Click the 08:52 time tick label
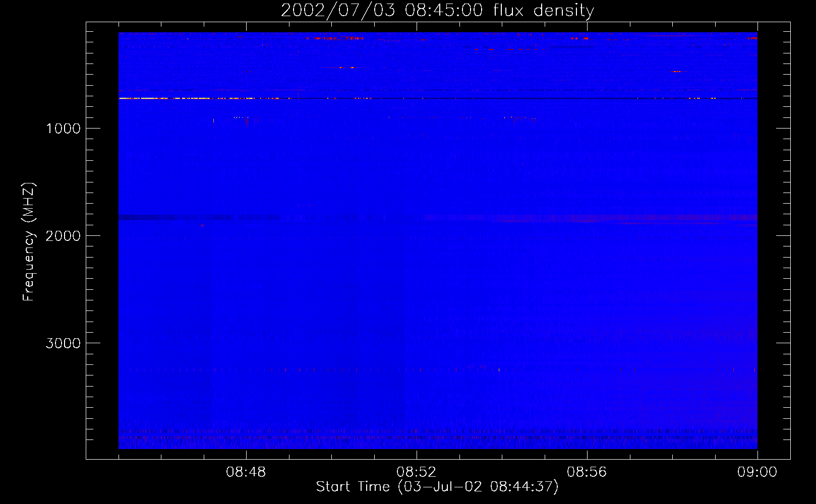The image size is (816, 504). click(x=417, y=472)
